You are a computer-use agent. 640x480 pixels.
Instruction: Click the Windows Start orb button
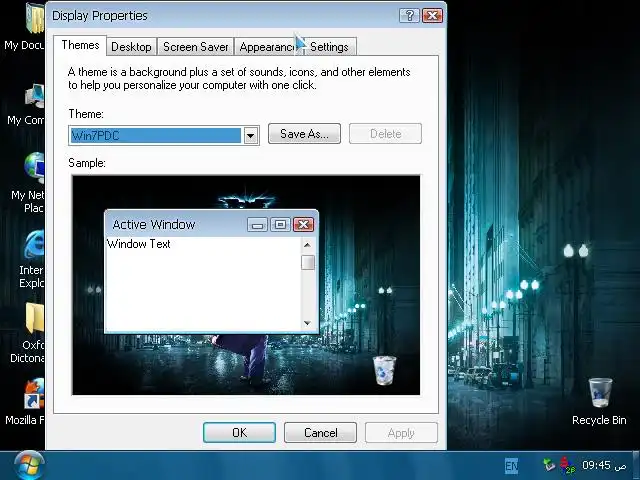[x=29, y=466]
